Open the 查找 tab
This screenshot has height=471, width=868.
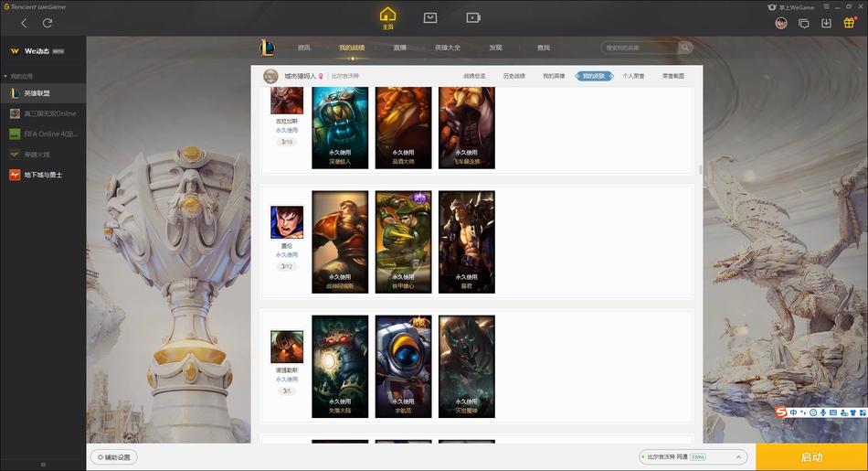[544, 48]
